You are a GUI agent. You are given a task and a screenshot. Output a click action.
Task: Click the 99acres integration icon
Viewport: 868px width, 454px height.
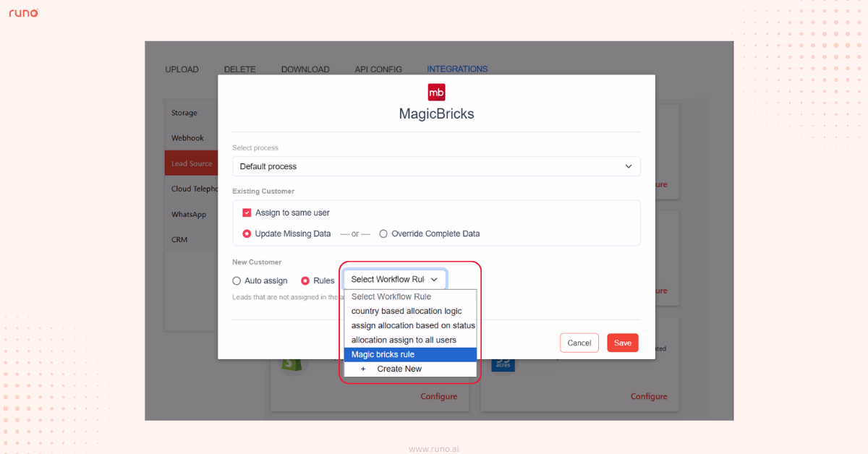(x=503, y=364)
